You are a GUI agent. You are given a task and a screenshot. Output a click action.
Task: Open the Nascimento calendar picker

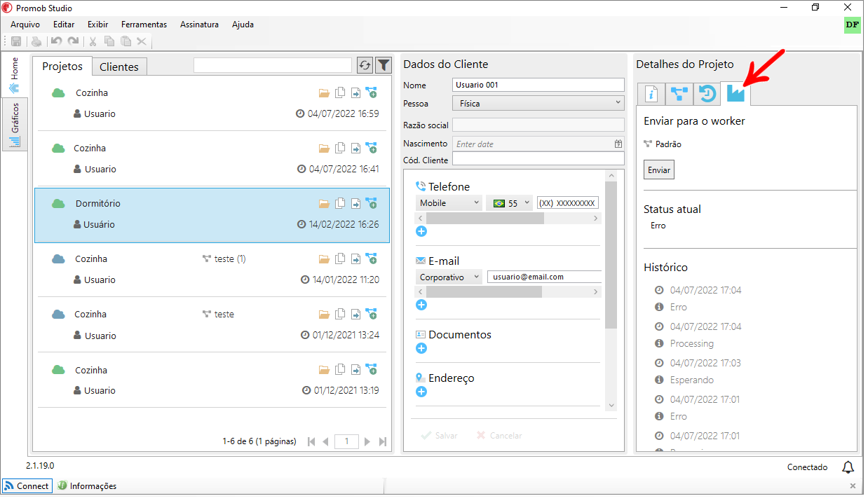618,144
